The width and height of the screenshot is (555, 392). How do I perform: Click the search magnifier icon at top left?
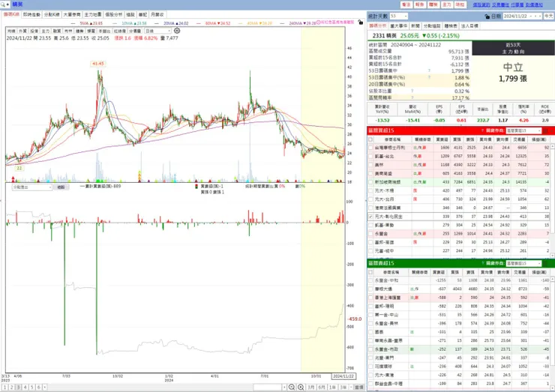coord(3,4)
